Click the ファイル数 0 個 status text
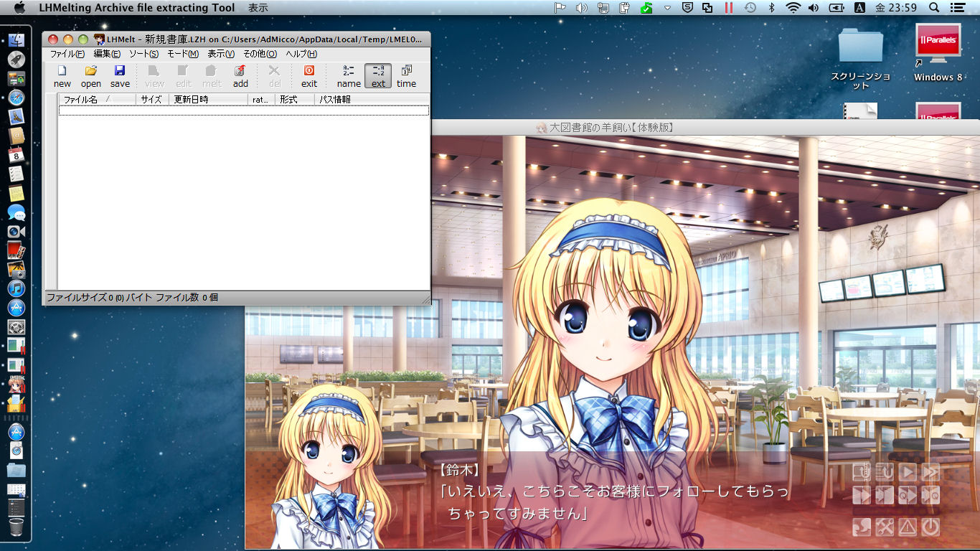Image resolution: width=980 pixels, height=551 pixels. pyautogui.click(x=187, y=297)
